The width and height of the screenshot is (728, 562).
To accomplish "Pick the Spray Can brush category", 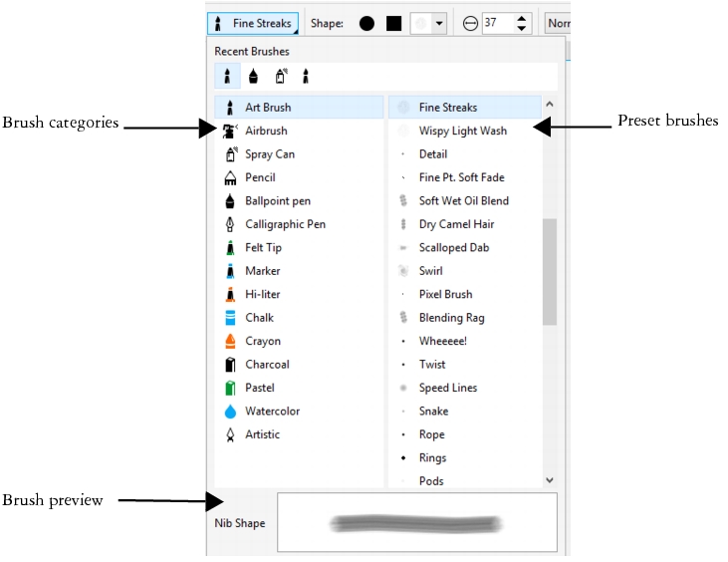I will tap(269, 154).
